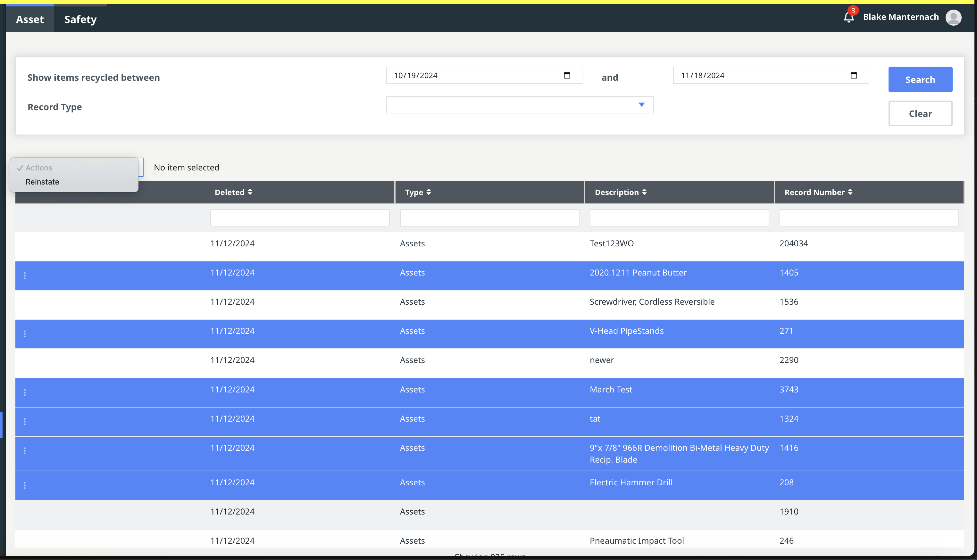Toggle sort order on the Deleted column
This screenshot has width=977, height=560.
[x=251, y=192]
